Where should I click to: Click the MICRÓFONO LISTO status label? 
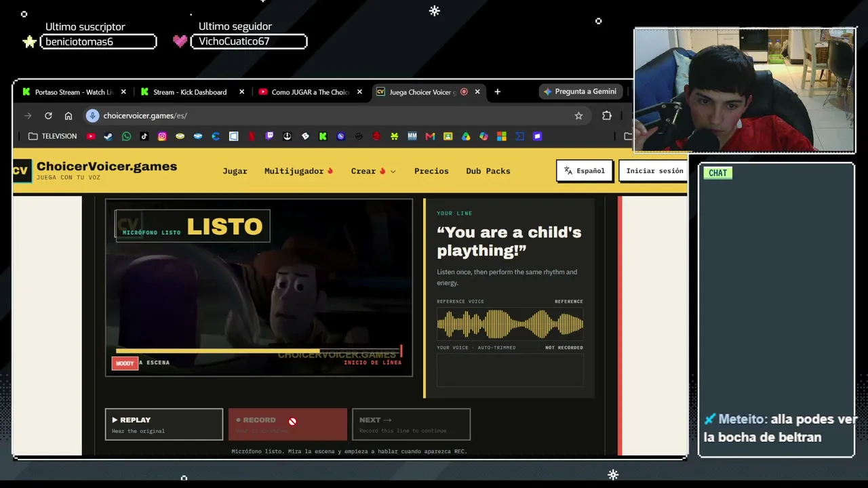pyautogui.click(x=152, y=232)
